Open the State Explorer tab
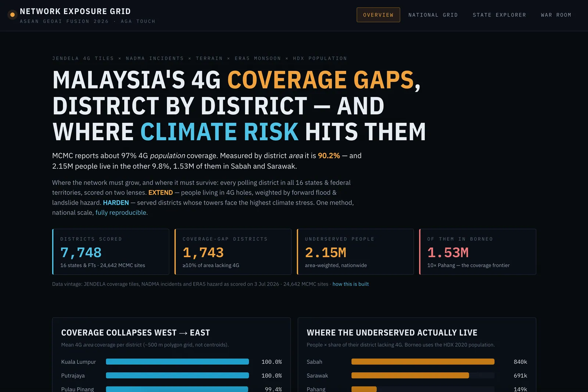 tap(499, 15)
